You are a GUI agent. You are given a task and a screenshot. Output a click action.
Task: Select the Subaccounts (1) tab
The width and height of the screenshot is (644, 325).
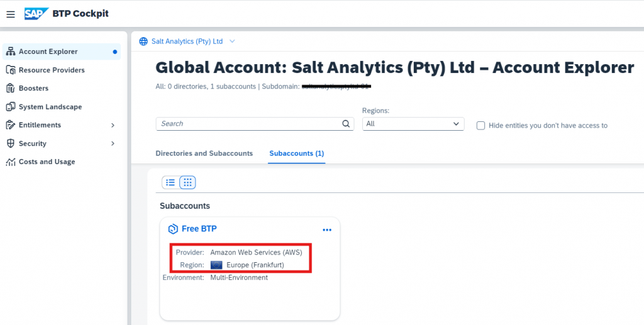point(297,153)
